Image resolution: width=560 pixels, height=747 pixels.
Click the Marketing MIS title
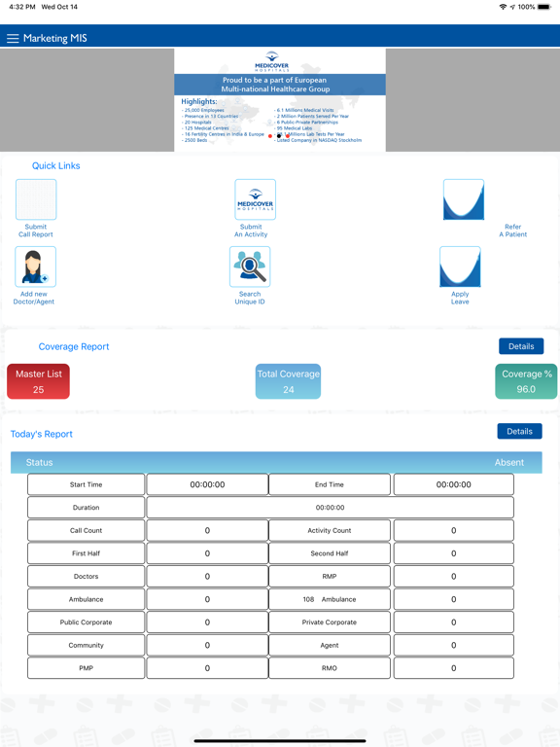coord(55,38)
